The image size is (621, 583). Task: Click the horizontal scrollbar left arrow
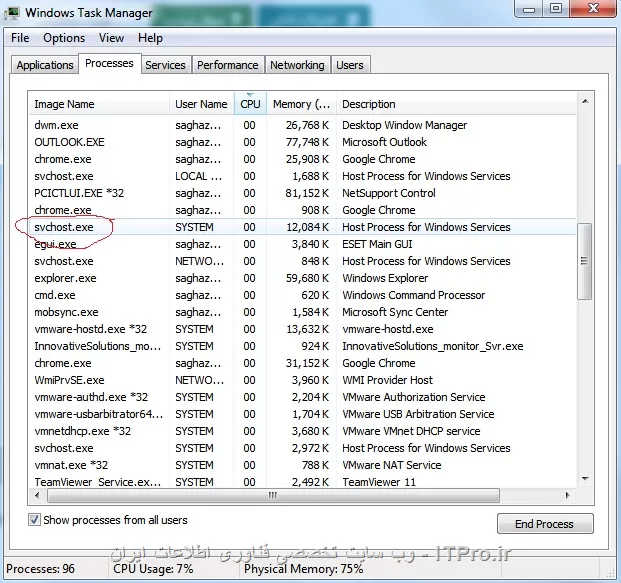point(38,495)
